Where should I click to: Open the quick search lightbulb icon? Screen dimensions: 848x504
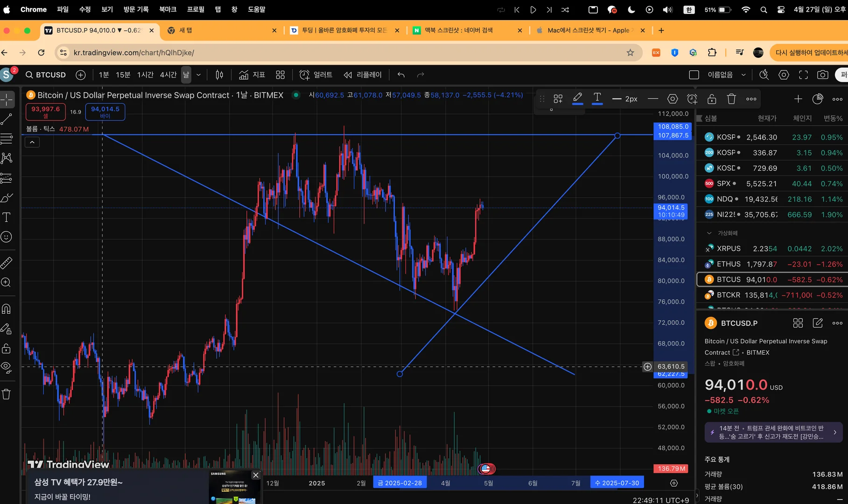coord(764,75)
